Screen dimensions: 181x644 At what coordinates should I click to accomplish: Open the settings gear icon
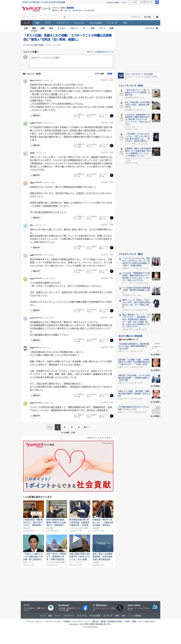[157, 17]
